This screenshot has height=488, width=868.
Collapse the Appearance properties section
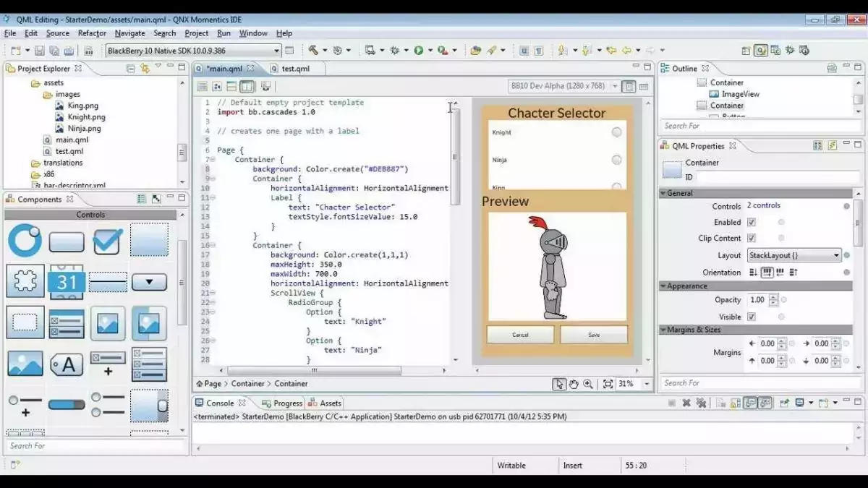point(663,286)
